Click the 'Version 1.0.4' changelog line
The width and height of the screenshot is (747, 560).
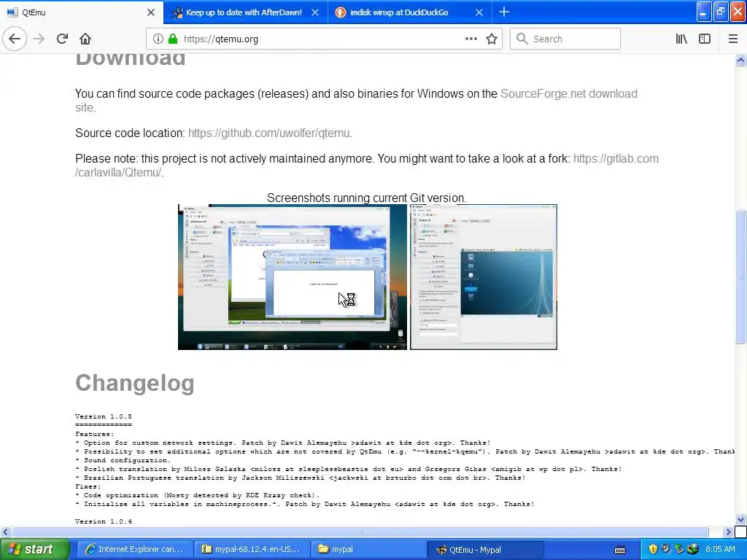(x=104, y=521)
